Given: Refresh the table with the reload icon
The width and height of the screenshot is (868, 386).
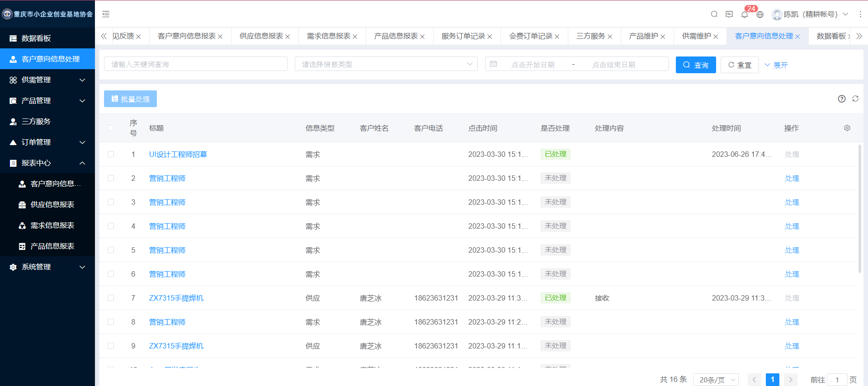Looking at the screenshot, I should coord(855,99).
